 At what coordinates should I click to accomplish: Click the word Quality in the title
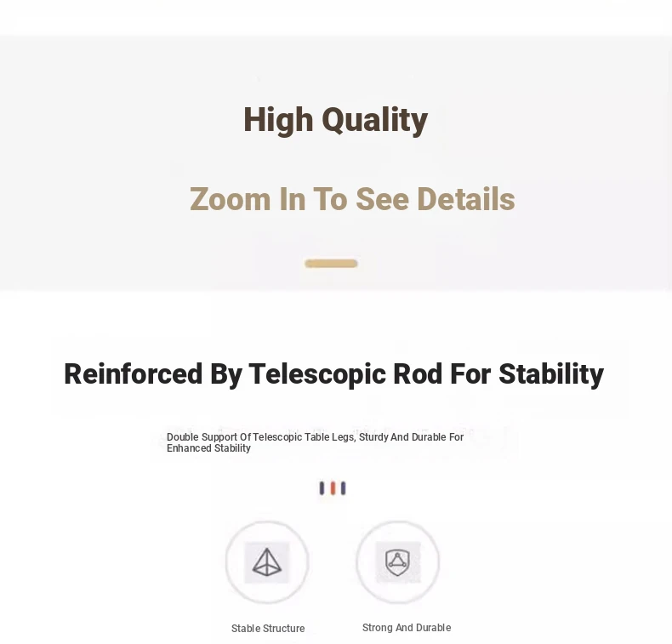[x=375, y=122]
